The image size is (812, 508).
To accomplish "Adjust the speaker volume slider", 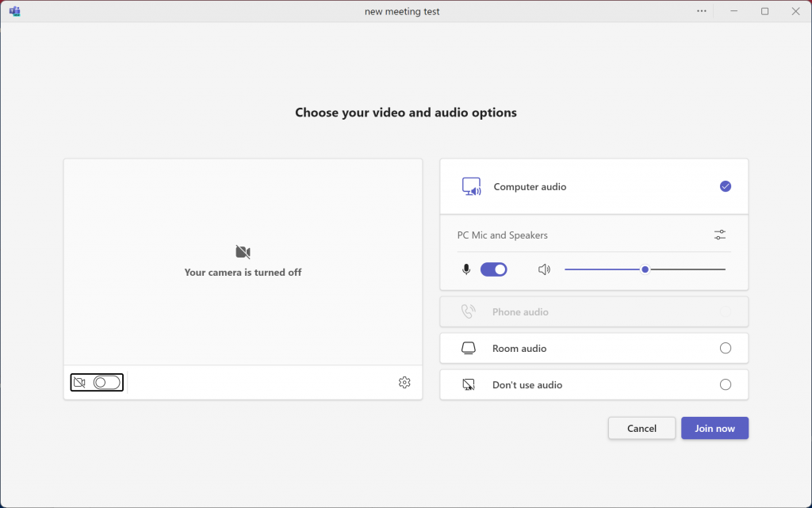I will pyautogui.click(x=645, y=269).
